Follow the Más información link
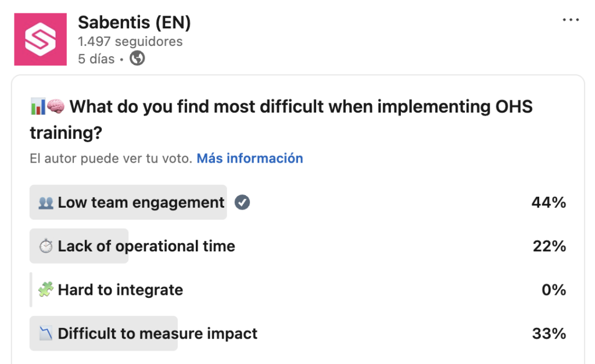This screenshot has height=364, width=595. [x=250, y=158]
